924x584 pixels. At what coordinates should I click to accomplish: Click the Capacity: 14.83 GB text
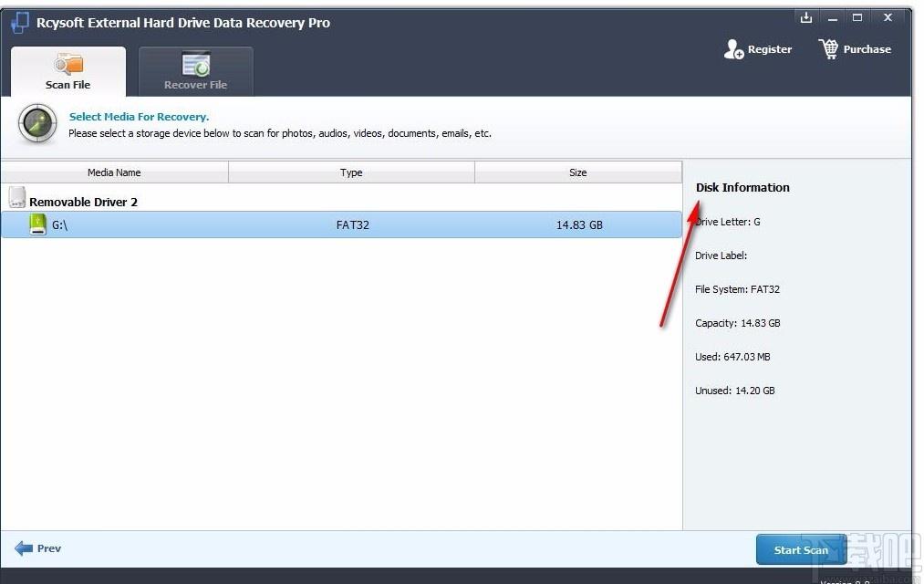click(x=737, y=323)
